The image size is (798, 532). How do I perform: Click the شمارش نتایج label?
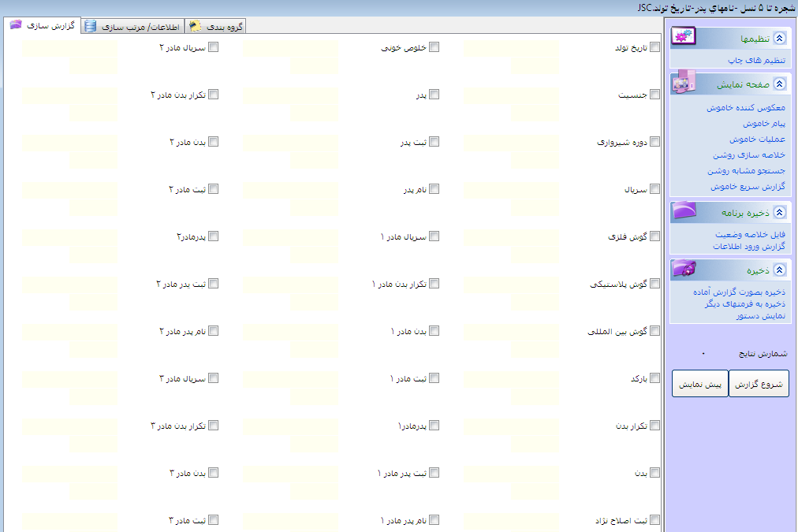[x=763, y=353]
